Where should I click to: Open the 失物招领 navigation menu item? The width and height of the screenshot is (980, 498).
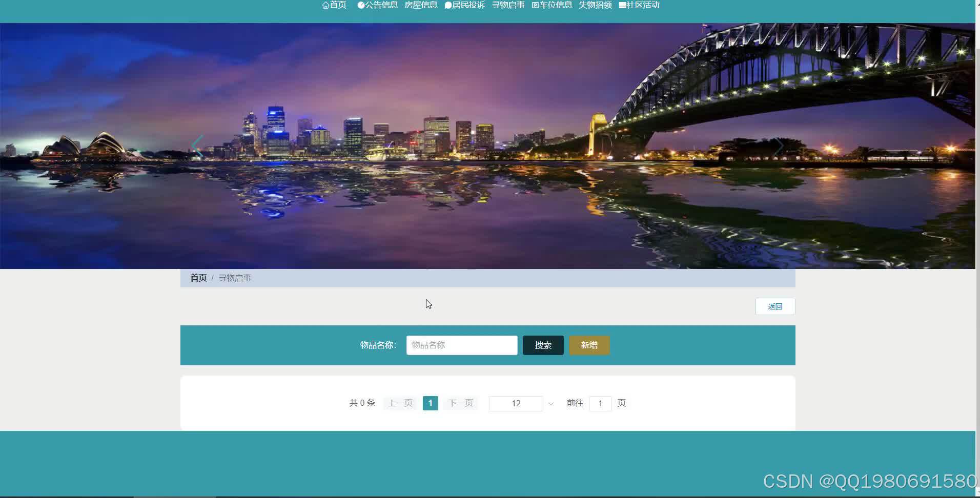pos(595,5)
